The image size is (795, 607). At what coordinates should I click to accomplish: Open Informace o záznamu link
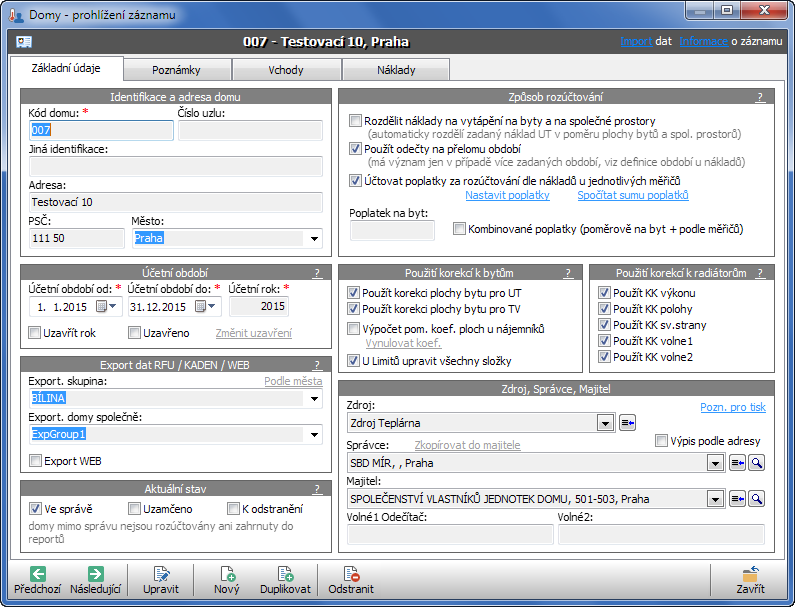point(703,41)
